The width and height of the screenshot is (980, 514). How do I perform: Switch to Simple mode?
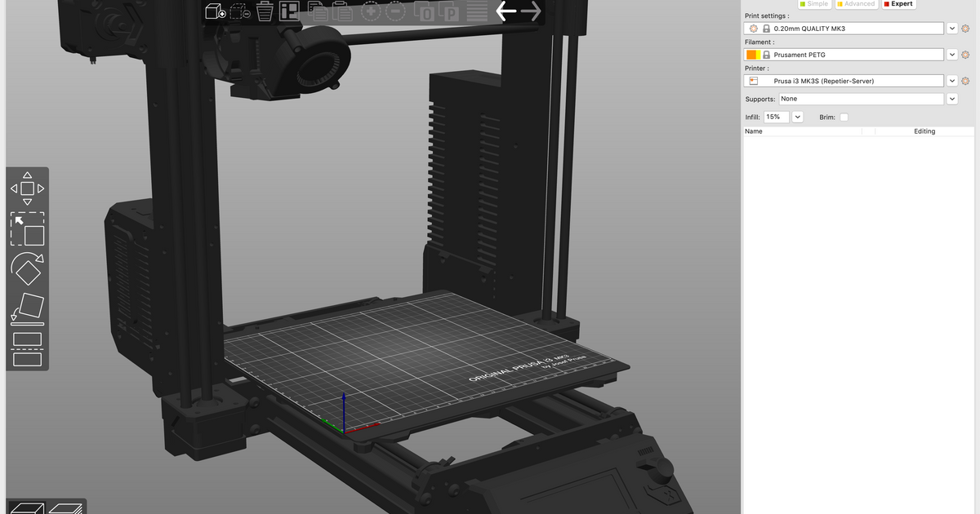click(813, 4)
